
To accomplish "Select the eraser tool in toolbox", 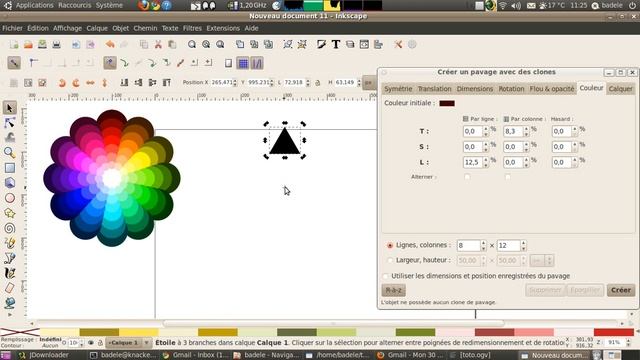I will point(10,288).
